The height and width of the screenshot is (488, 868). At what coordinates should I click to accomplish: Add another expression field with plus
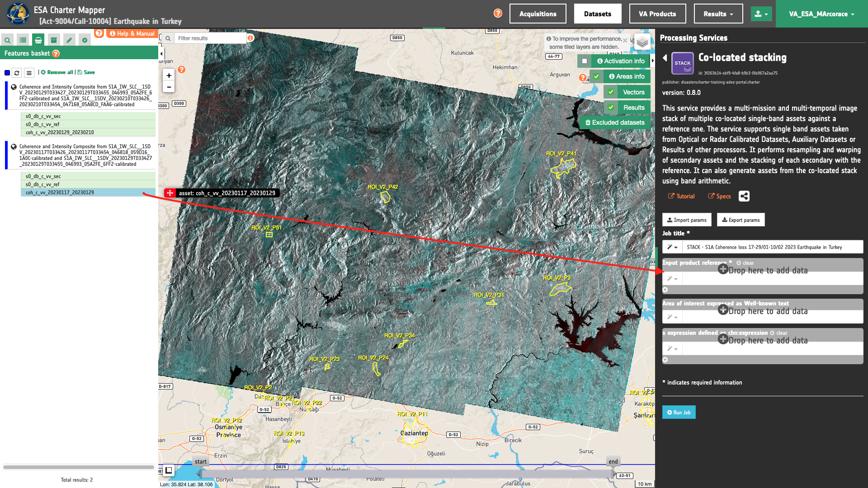pos(665,360)
